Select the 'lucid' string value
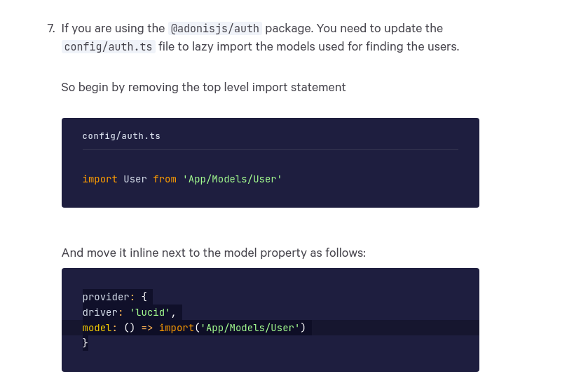The height and width of the screenshot is (388, 588). coord(150,312)
